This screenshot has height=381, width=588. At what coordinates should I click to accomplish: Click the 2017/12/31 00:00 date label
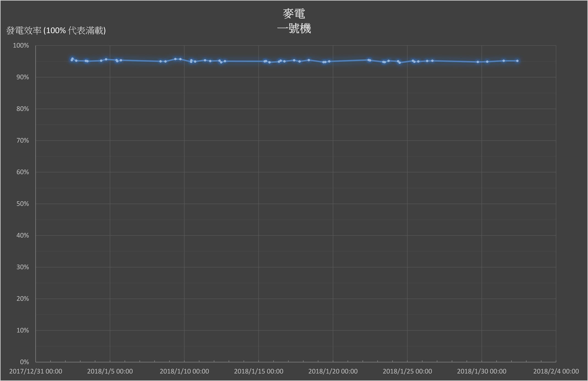(35, 371)
